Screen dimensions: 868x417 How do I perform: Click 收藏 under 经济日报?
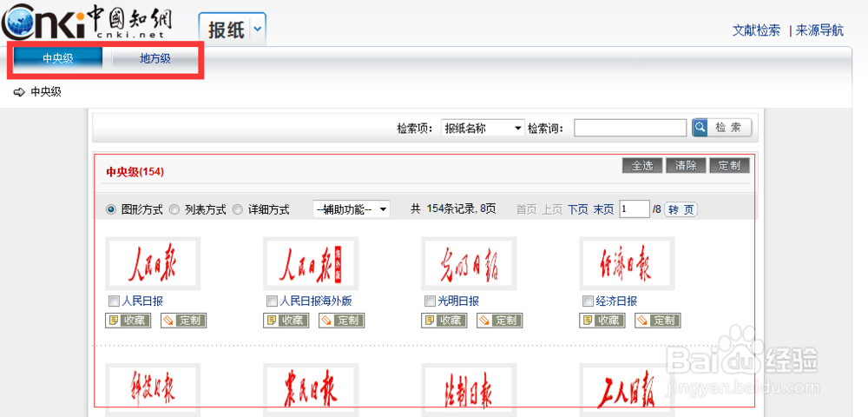(602, 320)
